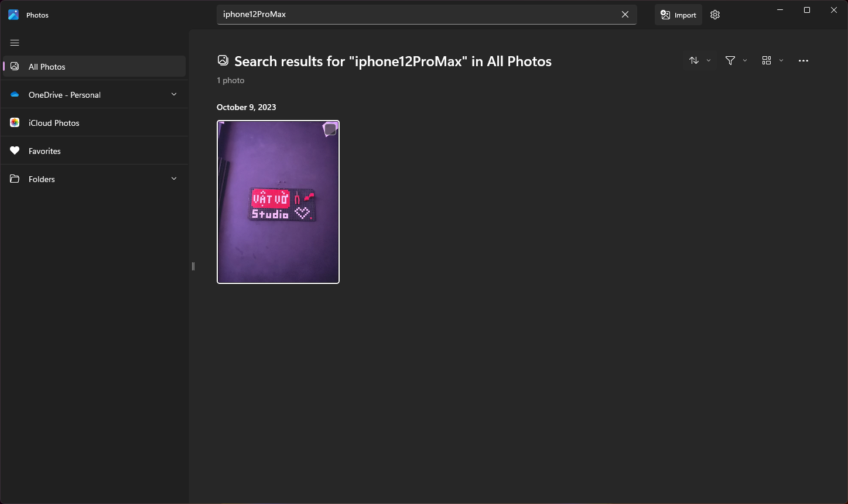Screen dimensions: 848x504
Task: Click the "1 photo" count text
Action: tap(231, 80)
